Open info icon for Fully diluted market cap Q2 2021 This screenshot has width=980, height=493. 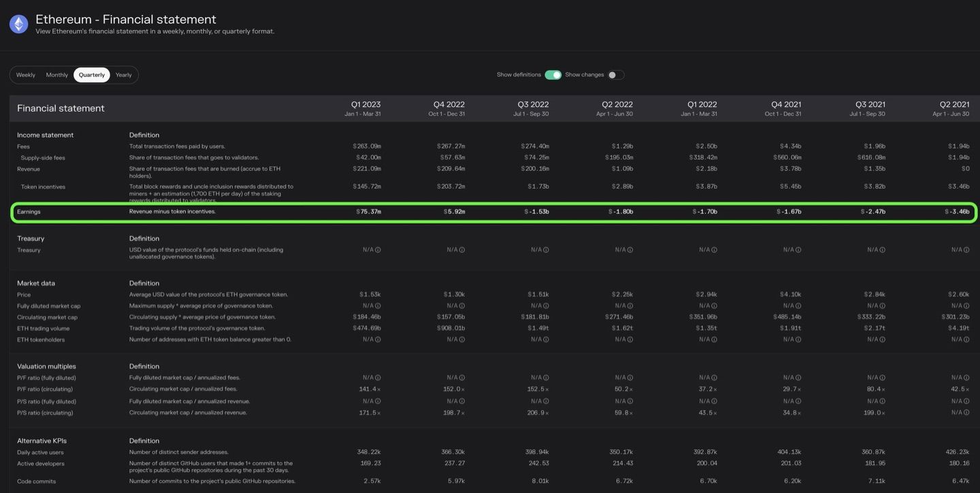pos(967,306)
